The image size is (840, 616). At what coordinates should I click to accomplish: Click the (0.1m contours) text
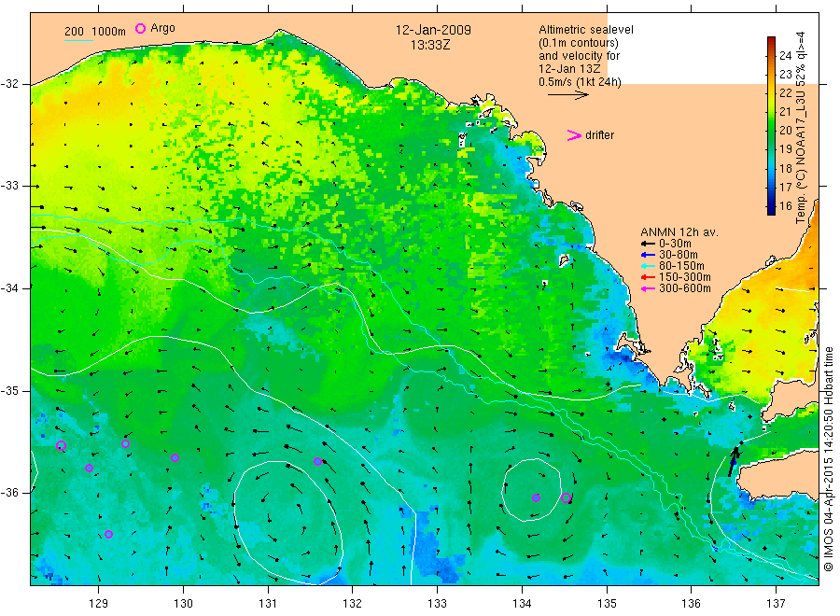click(x=579, y=43)
